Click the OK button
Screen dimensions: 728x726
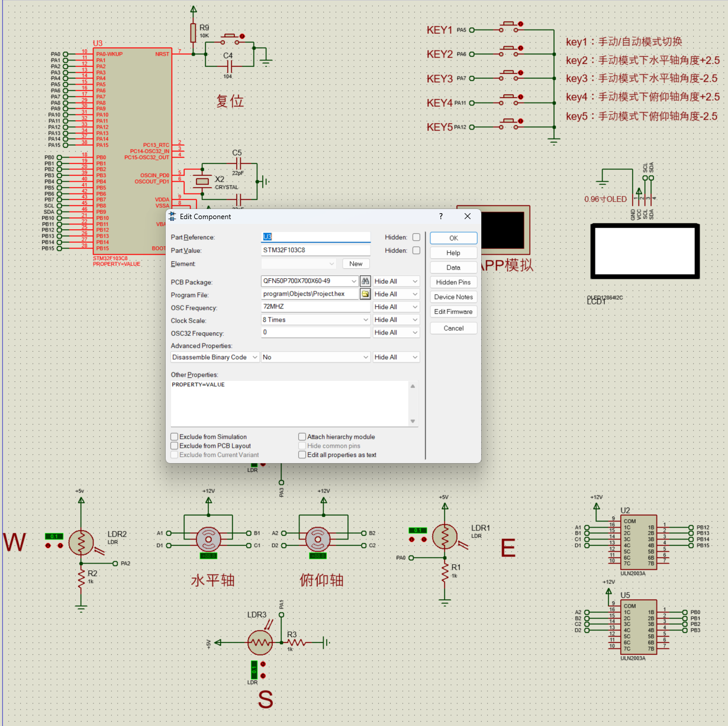[x=453, y=238]
